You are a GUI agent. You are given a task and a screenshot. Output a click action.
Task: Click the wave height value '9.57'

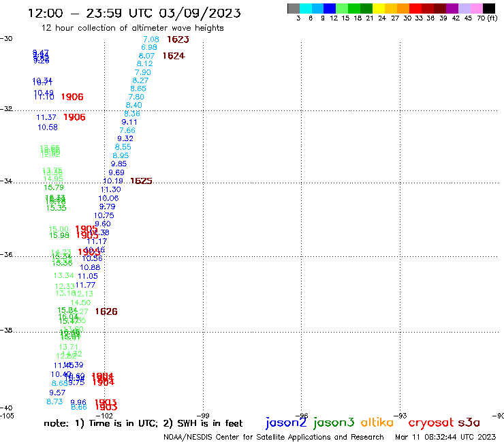click(x=57, y=393)
